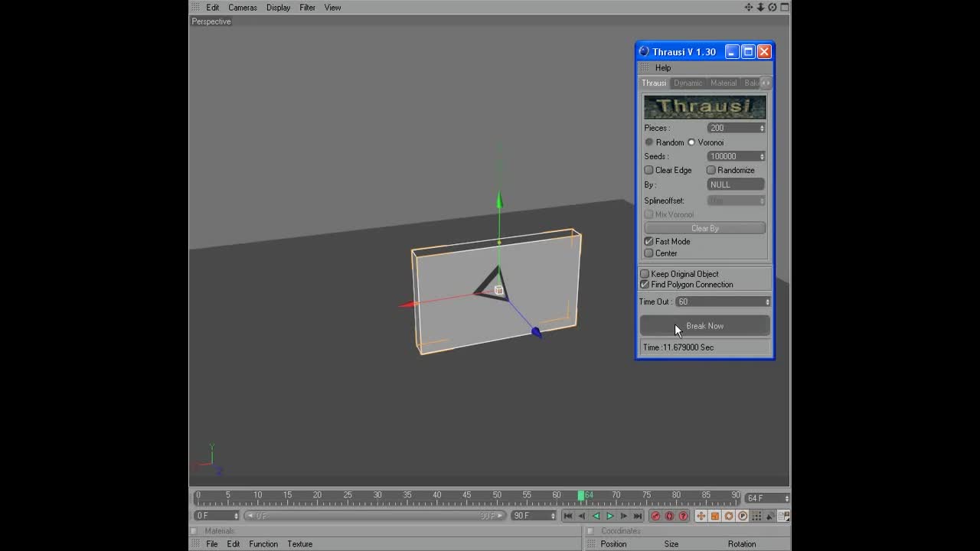Click the viewport rotate camera icon
This screenshot has width=980, height=551.
(x=773, y=7)
